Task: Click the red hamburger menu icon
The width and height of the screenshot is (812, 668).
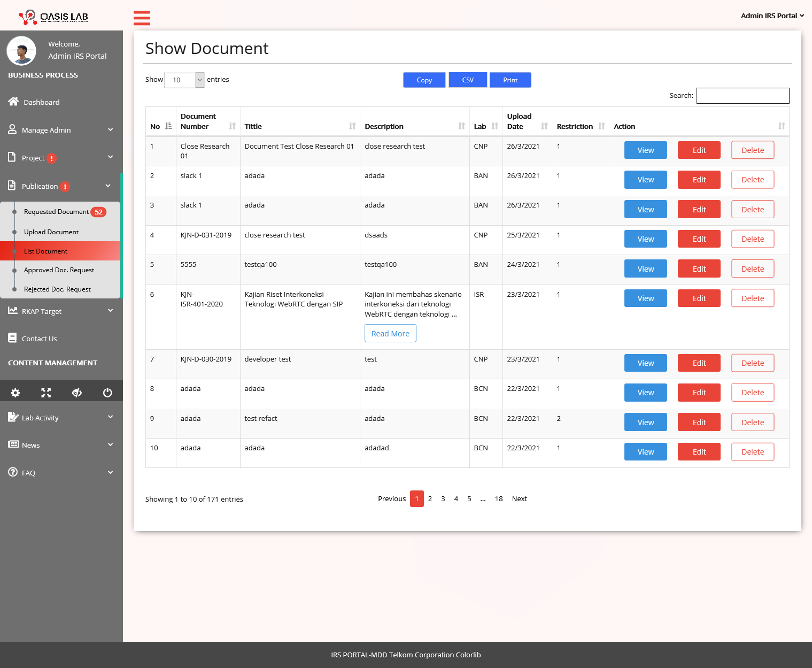Action: 142,18
